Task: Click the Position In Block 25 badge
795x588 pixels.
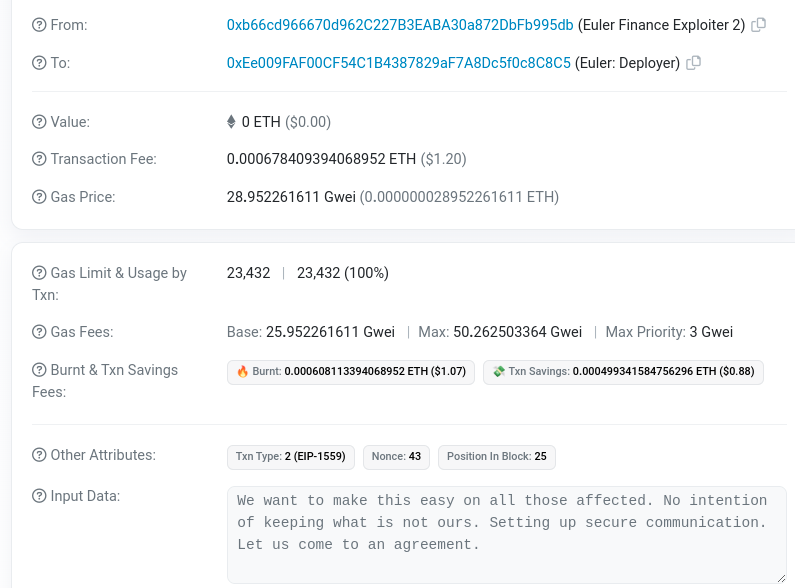Action: (496, 457)
